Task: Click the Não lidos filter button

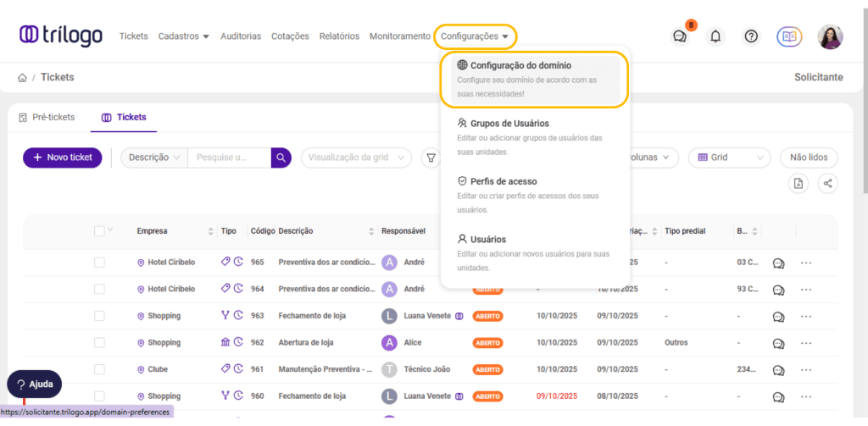Action: [x=809, y=158]
